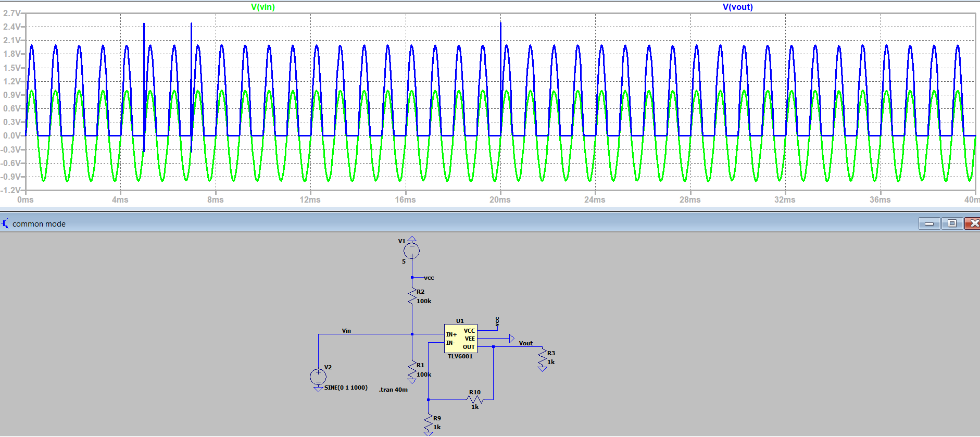The width and height of the screenshot is (980, 437).
Task: Click the V2 sine source symbol
Action: (x=318, y=376)
